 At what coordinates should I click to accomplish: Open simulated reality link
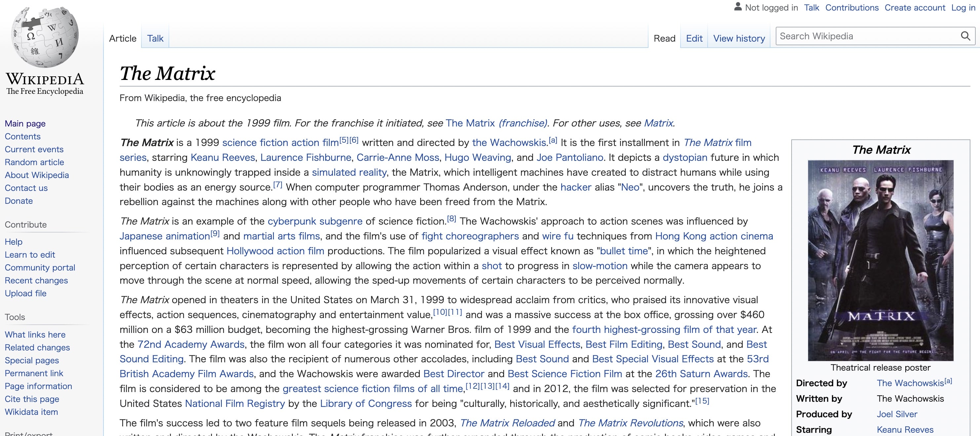click(x=349, y=172)
